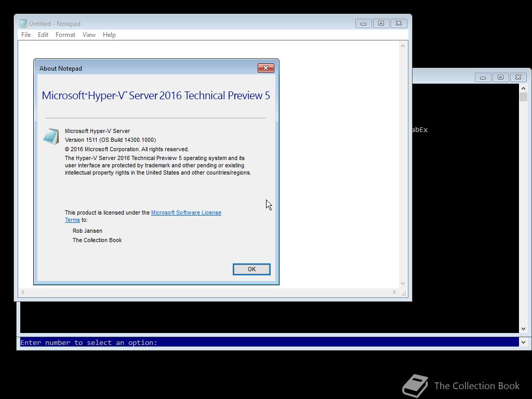Click the 'Rob Jansen' licensee name
This screenshot has width=532, height=399.
87,231
